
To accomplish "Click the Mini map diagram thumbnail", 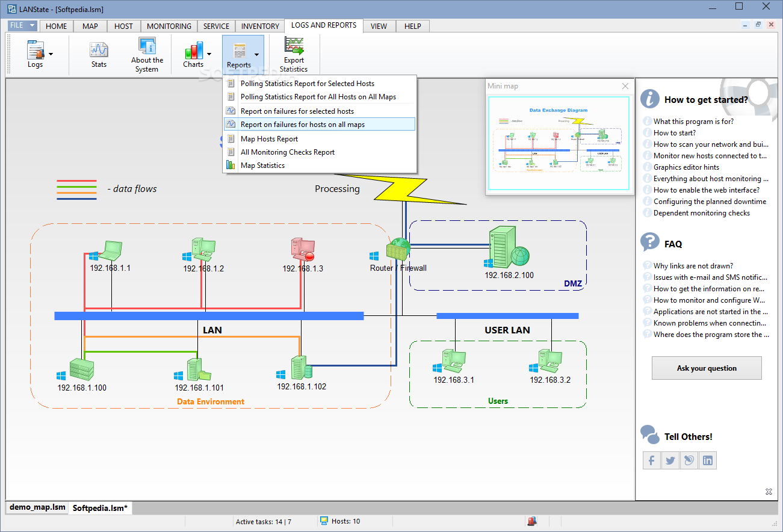I will (x=559, y=143).
